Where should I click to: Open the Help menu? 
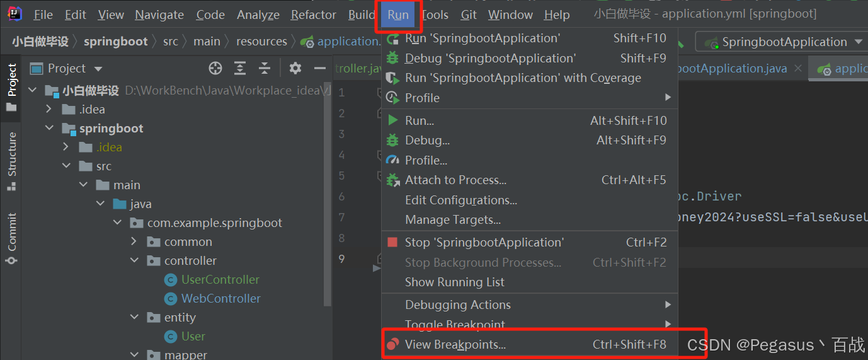(557, 15)
